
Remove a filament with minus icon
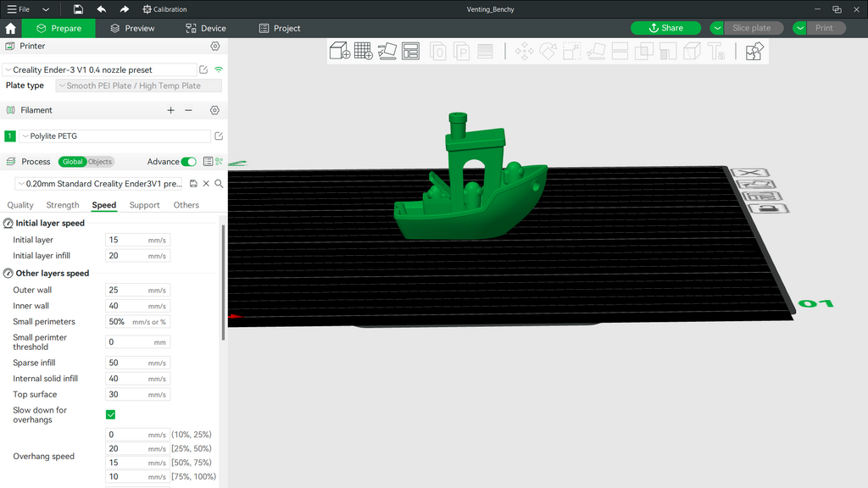(x=188, y=110)
